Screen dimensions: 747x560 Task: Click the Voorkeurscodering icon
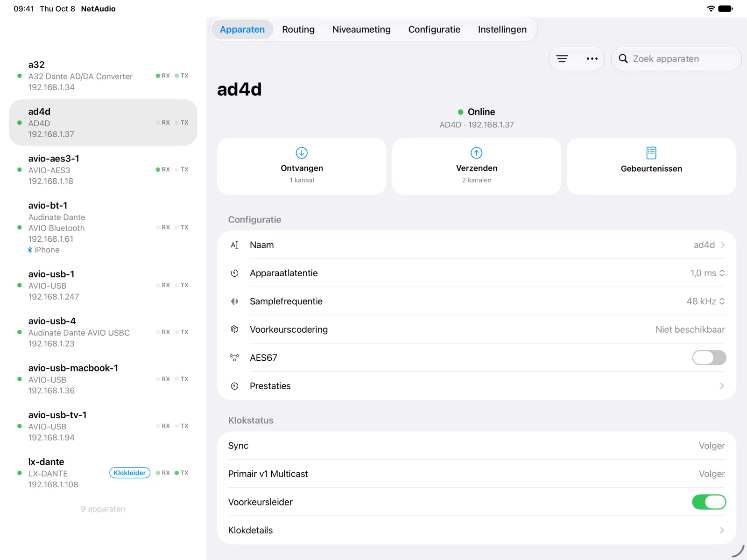coord(234,329)
